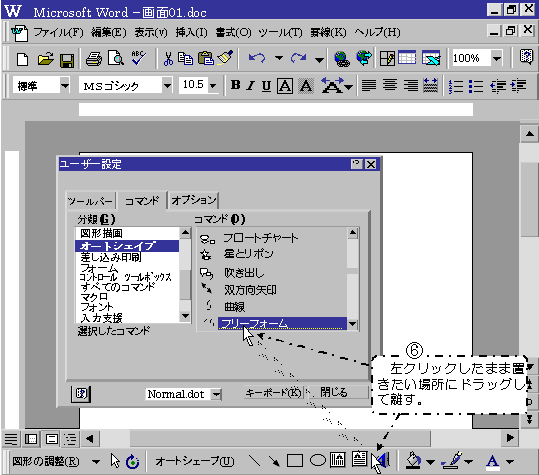Apply bulleted list formatting

(x=476, y=86)
